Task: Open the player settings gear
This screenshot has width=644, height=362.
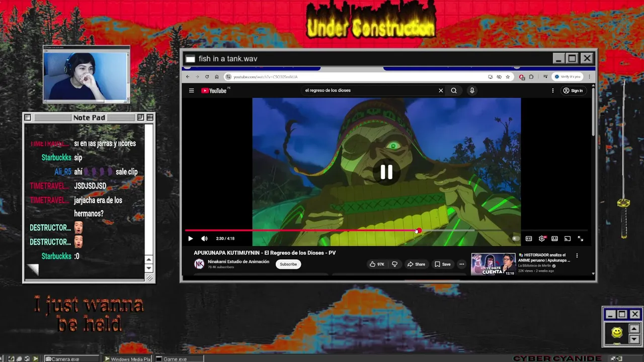Action: tap(542, 239)
